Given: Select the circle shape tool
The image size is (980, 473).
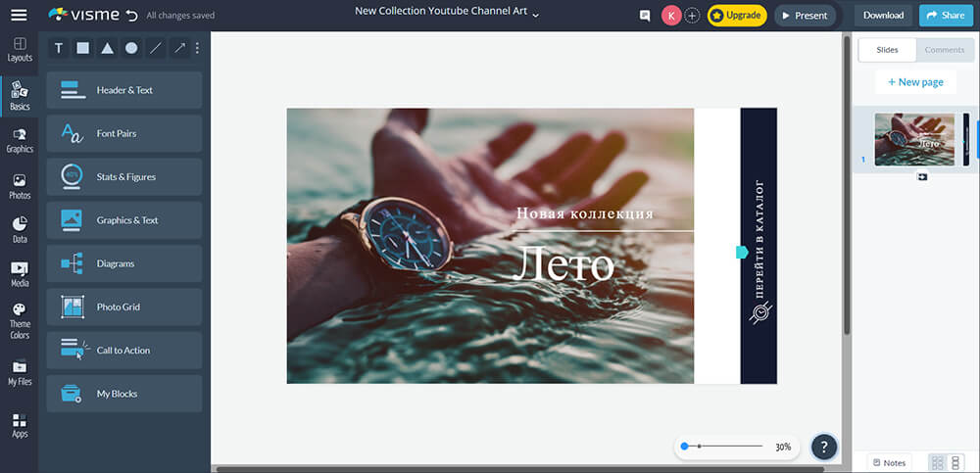Looking at the screenshot, I should 131,48.
